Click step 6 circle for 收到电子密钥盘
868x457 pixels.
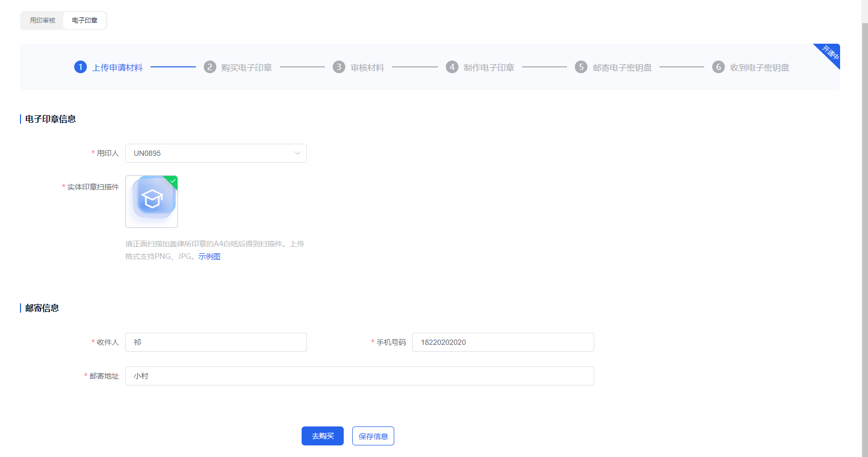click(x=719, y=67)
